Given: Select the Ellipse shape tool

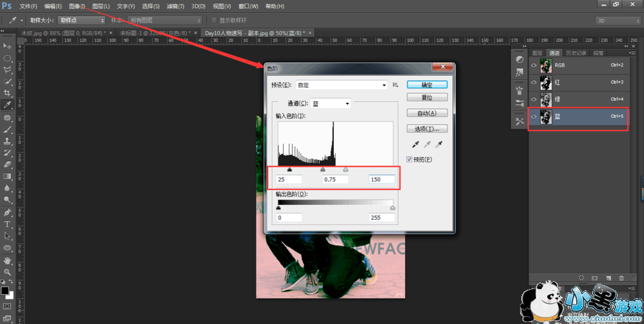Looking at the screenshot, I should pos(7,248).
